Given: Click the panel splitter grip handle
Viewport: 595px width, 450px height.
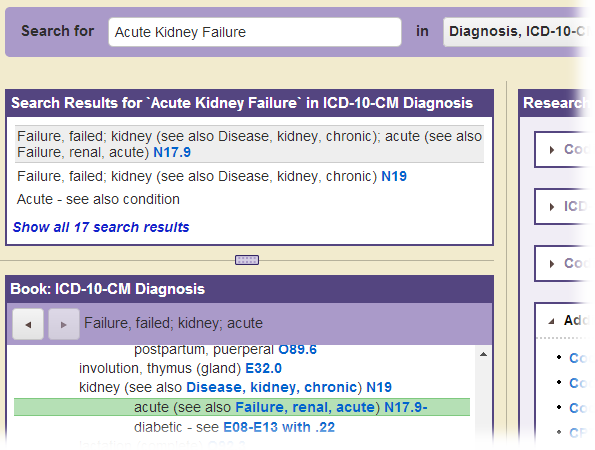Looking at the screenshot, I should (247, 260).
